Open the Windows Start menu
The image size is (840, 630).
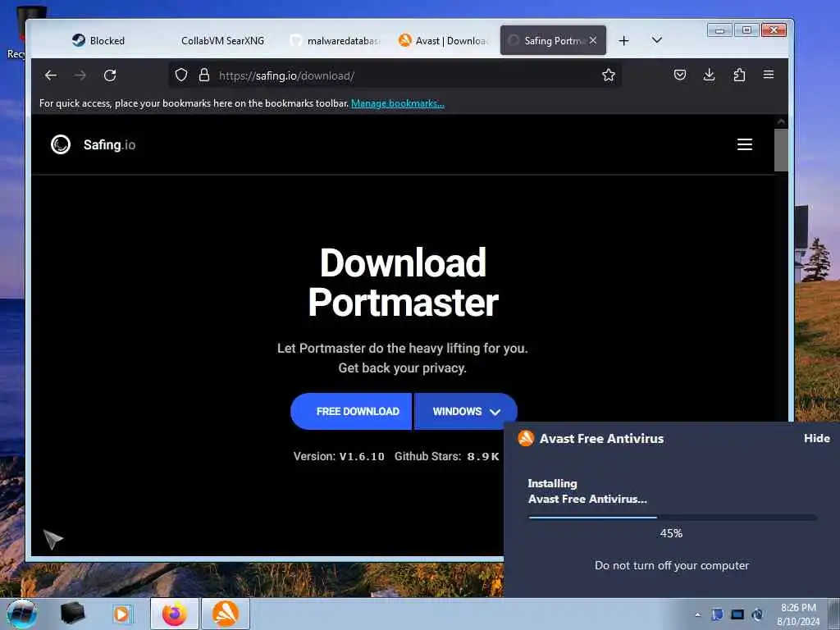21,614
